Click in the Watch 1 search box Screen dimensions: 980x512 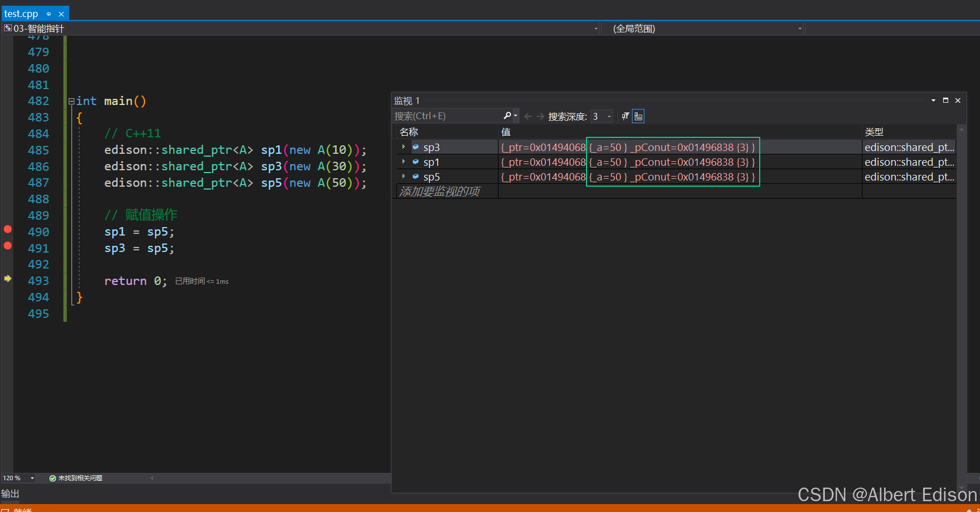coord(447,116)
